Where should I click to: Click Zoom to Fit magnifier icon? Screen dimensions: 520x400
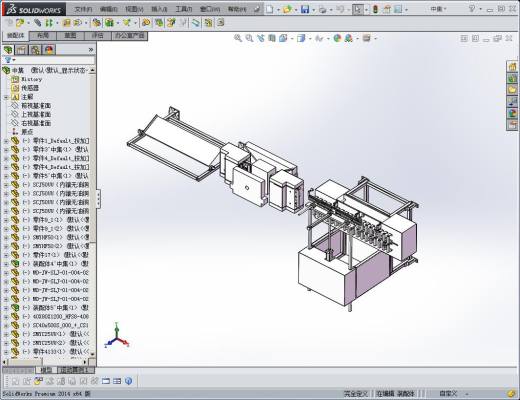click(x=238, y=38)
